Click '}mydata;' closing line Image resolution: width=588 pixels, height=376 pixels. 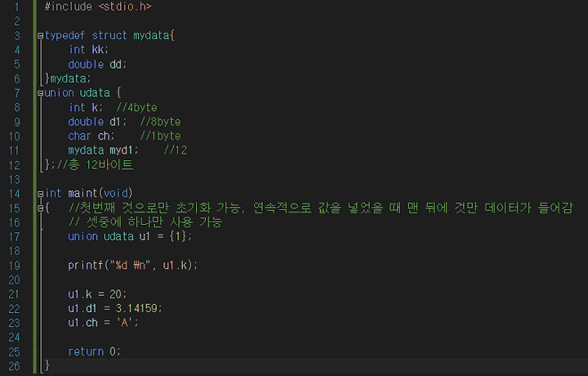pos(68,78)
